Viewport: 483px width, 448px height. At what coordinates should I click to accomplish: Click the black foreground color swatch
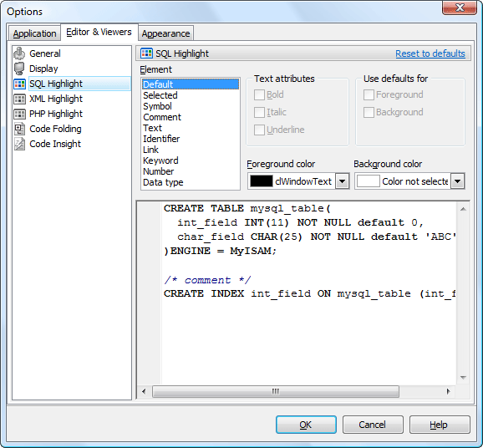click(262, 181)
